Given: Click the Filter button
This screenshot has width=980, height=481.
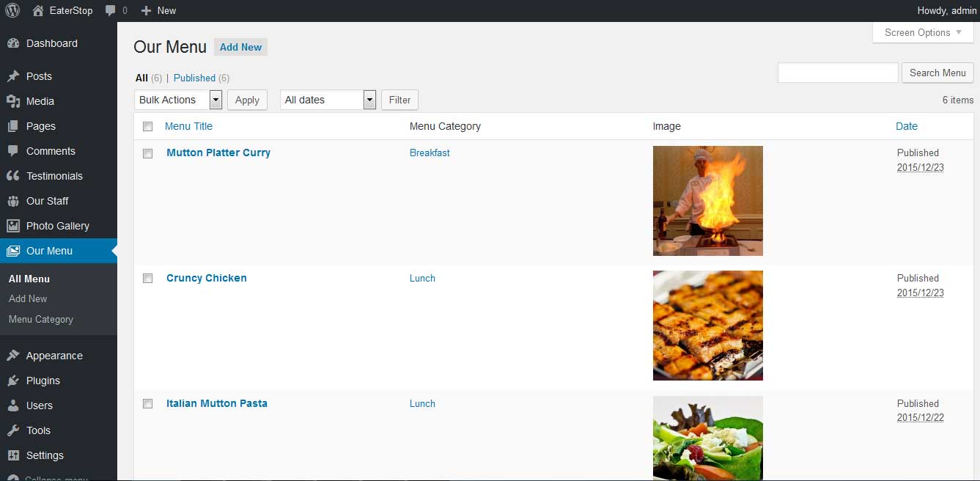Looking at the screenshot, I should pos(399,100).
